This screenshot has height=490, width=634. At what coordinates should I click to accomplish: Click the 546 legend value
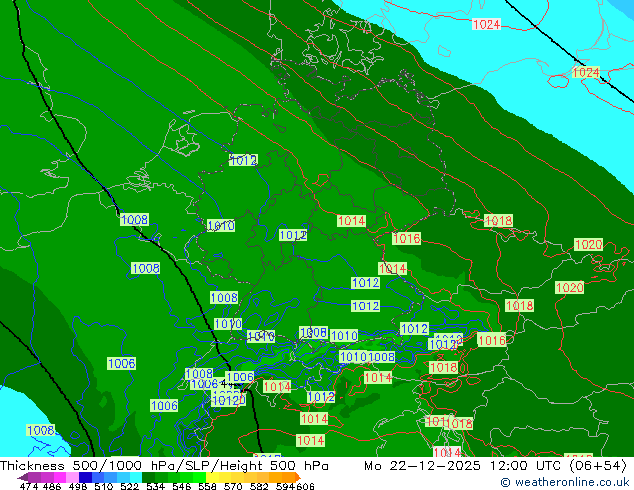coord(182,486)
